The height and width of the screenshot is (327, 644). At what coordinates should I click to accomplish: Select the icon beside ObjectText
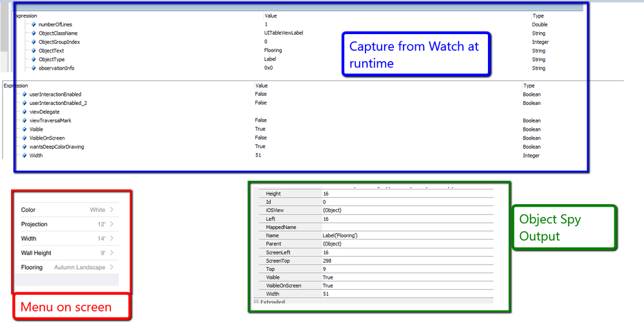pos(34,51)
